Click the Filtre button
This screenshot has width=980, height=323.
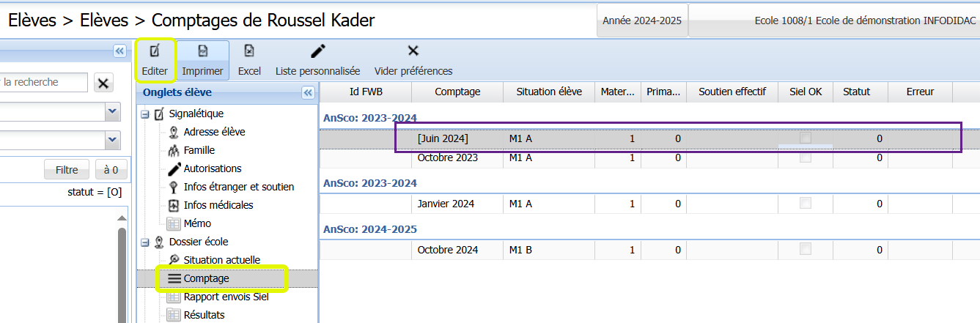click(x=67, y=170)
